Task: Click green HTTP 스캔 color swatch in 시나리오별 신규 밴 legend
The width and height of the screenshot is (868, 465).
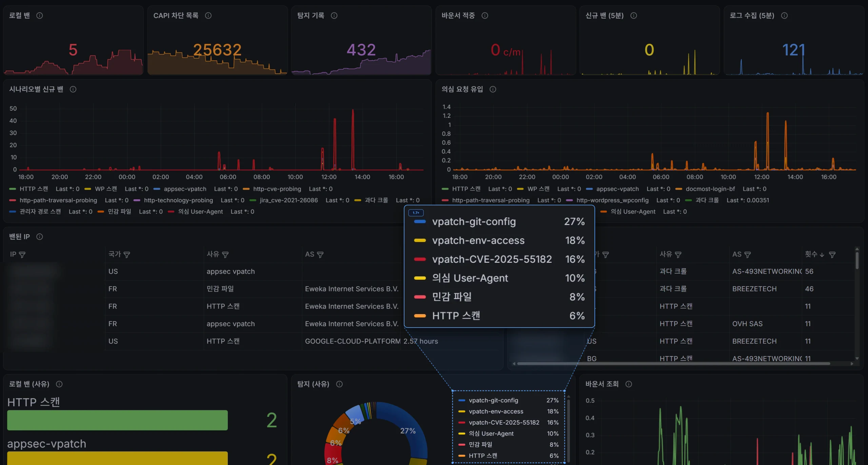Action: pos(13,189)
